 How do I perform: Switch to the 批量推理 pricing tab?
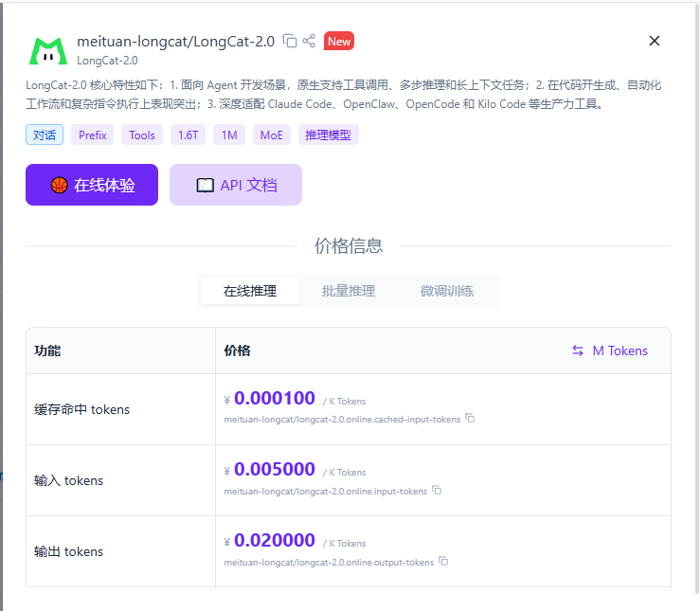(349, 291)
